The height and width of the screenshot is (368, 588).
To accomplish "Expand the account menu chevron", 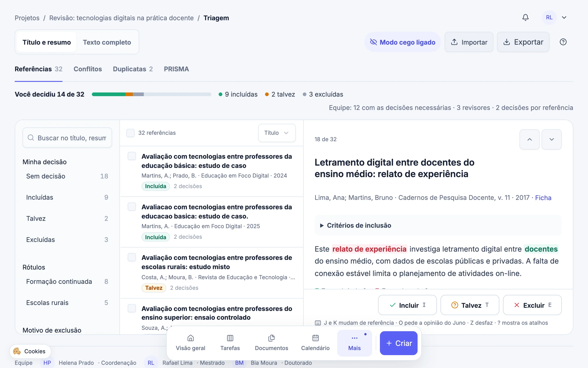I will pos(564,17).
